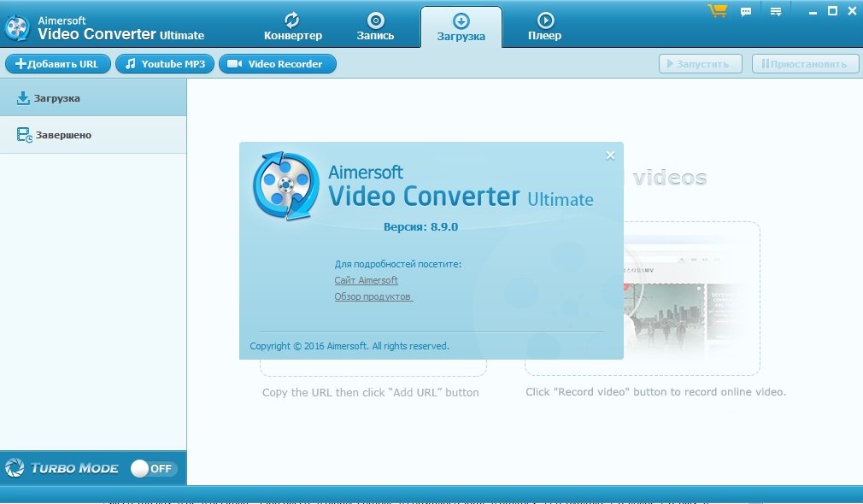Click the Приостановить button
Image resolution: width=863 pixels, height=504 pixels.
click(805, 64)
